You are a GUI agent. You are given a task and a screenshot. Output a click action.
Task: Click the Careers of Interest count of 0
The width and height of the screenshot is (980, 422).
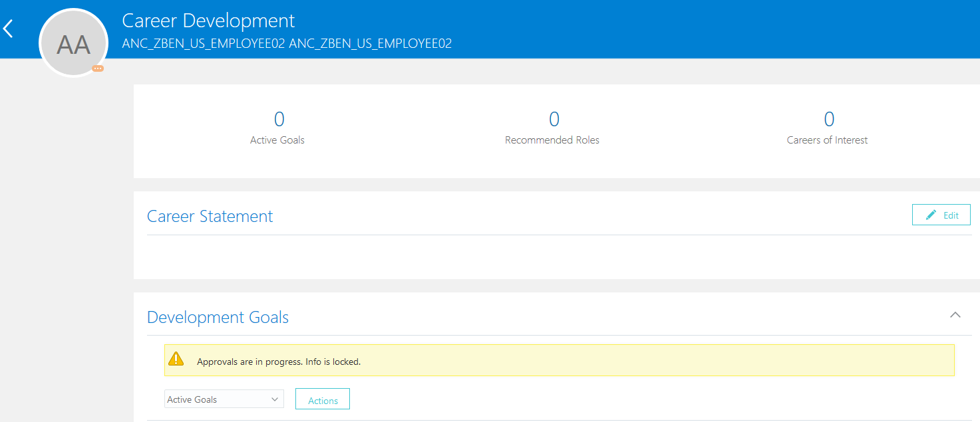tap(829, 119)
